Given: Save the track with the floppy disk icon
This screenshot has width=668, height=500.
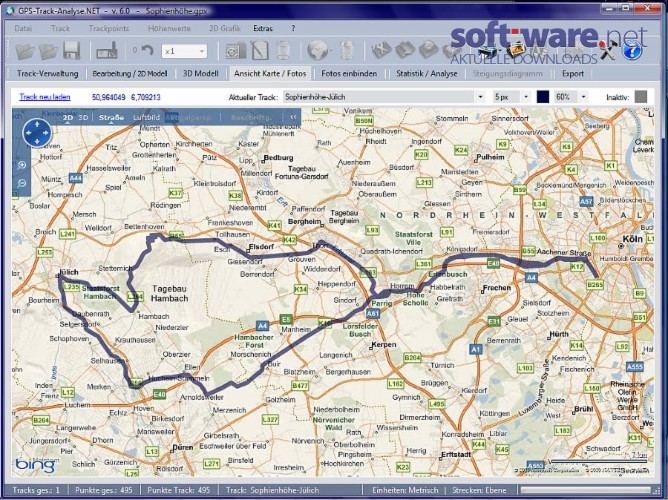Looking at the screenshot, I should coord(72,51).
